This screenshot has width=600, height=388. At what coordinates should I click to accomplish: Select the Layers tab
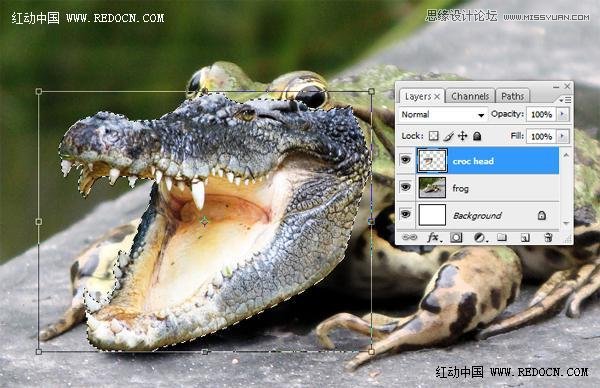point(417,96)
